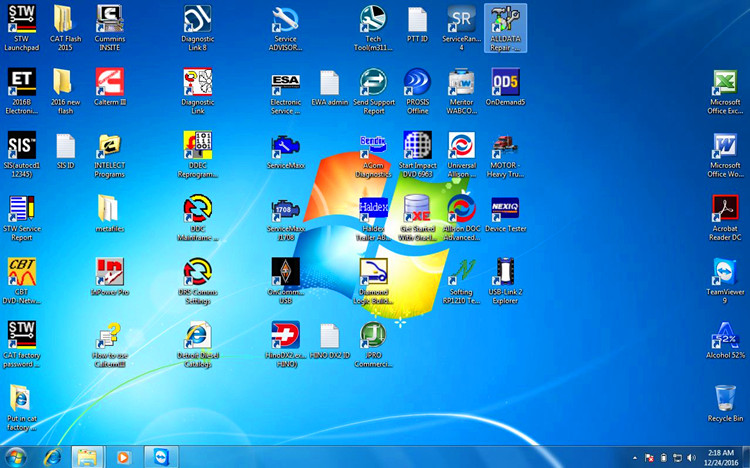This screenshot has height=468, width=750.
Task: Launch Calterm III shortcut
Action: (110, 87)
